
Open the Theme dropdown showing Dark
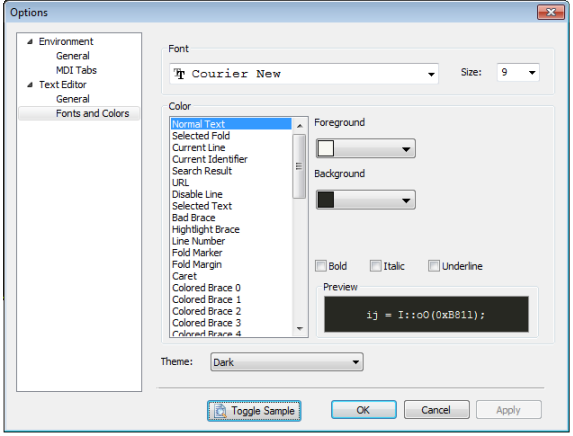[x=287, y=362]
